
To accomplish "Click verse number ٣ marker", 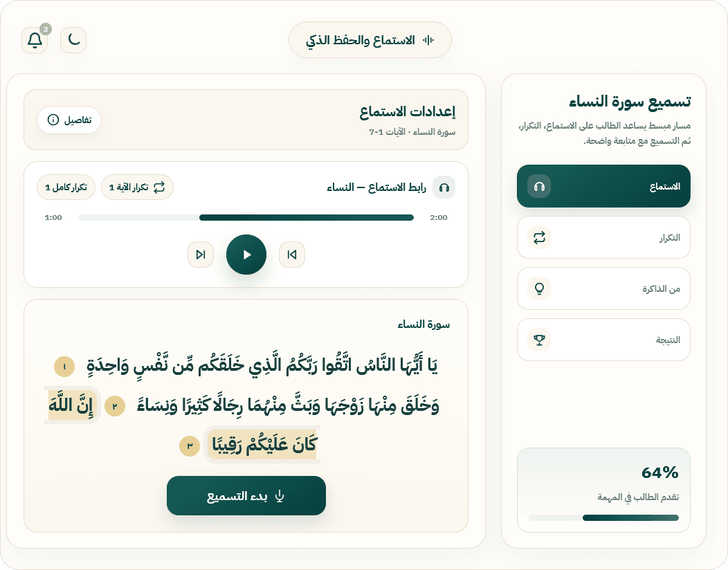I will 190,446.
